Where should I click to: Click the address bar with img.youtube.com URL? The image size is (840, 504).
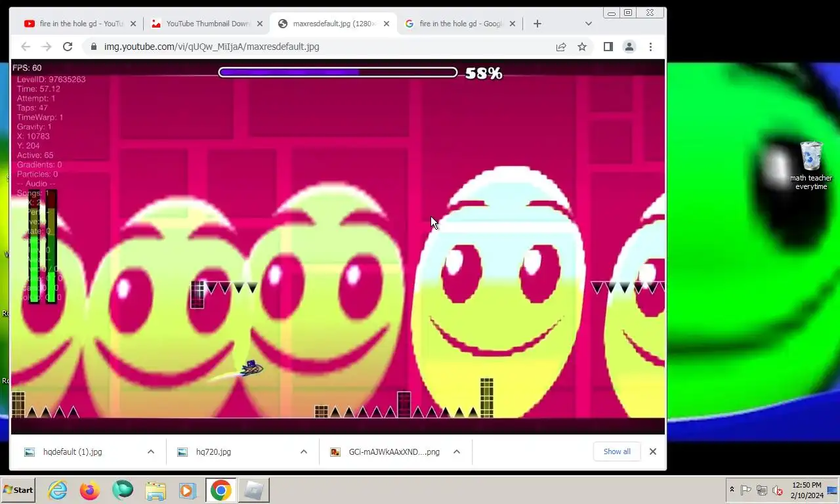pos(337,47)
